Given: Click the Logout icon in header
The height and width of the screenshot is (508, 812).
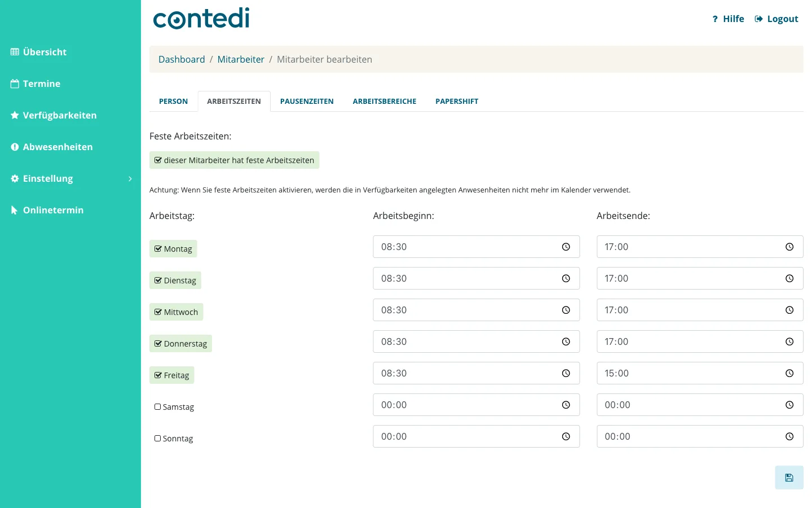Looking at the screenshot, I should pyautogui.click(x=759, y=19).
